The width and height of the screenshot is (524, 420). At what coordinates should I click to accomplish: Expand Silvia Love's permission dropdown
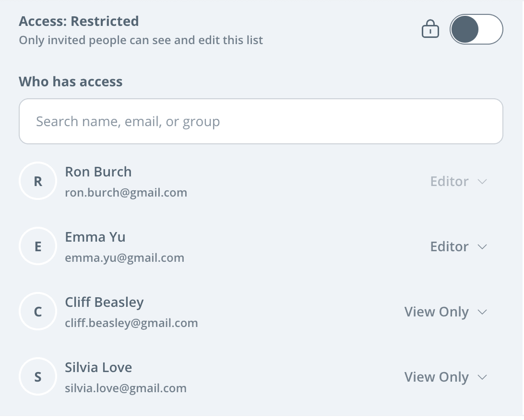point(445,377)
